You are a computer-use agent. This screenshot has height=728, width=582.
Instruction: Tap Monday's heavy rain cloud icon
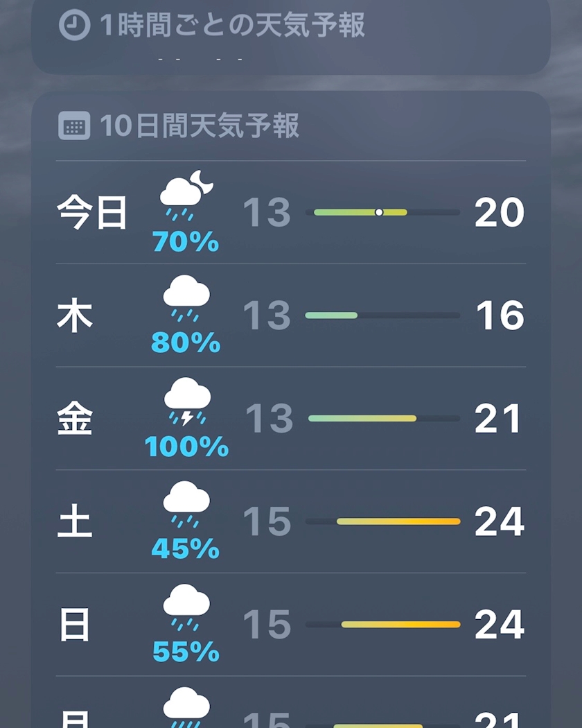[186, 706]
